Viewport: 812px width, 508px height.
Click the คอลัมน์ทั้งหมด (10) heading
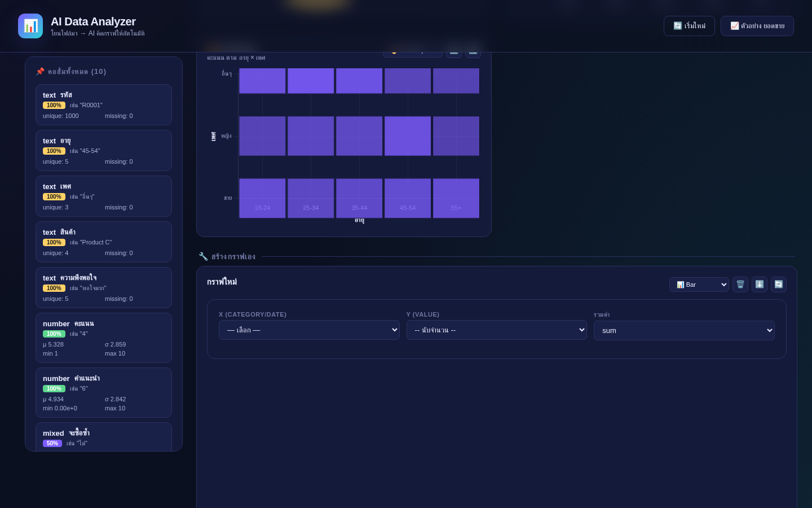[77, 72]
